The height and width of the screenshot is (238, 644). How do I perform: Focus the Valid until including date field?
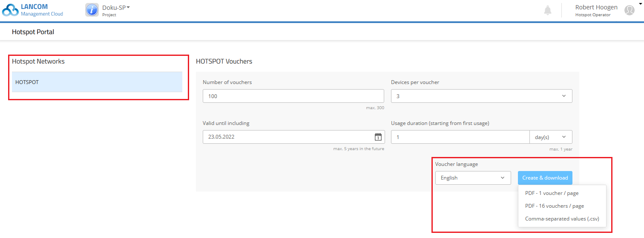pyautogui.click(x=287, y=137)
